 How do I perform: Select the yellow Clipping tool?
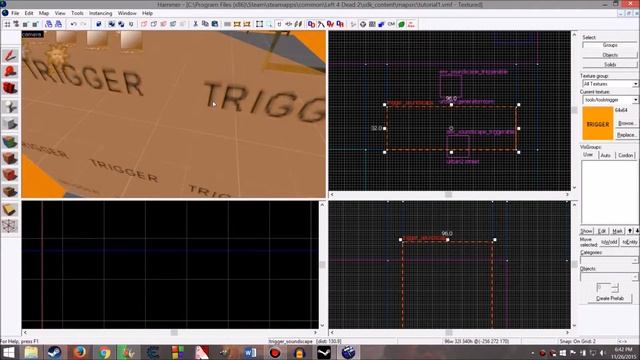click(10, 210)
